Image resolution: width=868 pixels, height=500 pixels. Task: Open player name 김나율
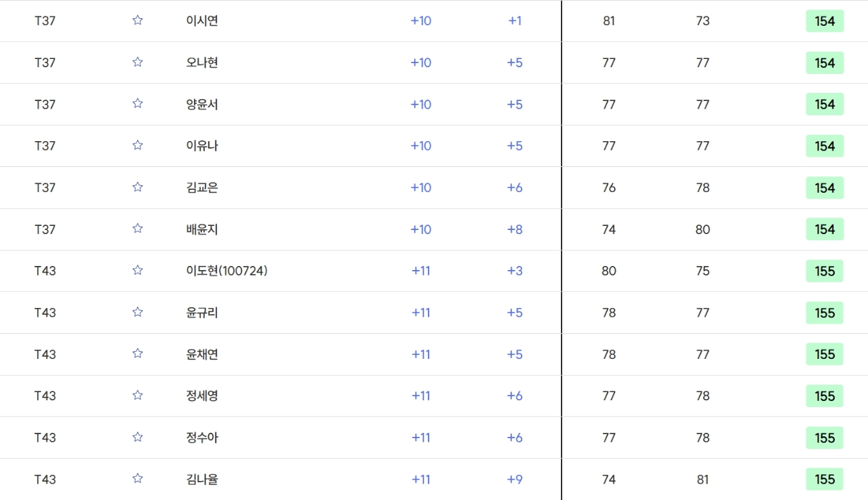coord(202,480)
